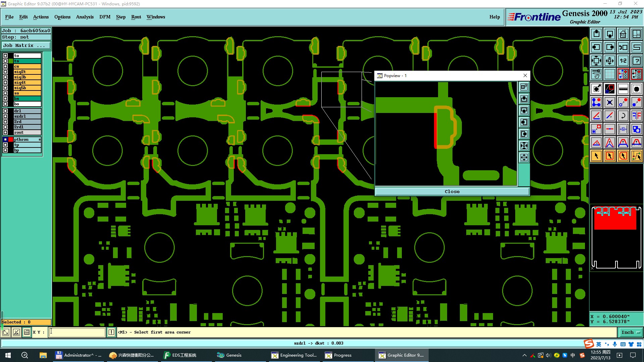This screenshot has height=362, width=644.
Task: Select the 1:2 zoom ratio icon
Action: (623, 61)
